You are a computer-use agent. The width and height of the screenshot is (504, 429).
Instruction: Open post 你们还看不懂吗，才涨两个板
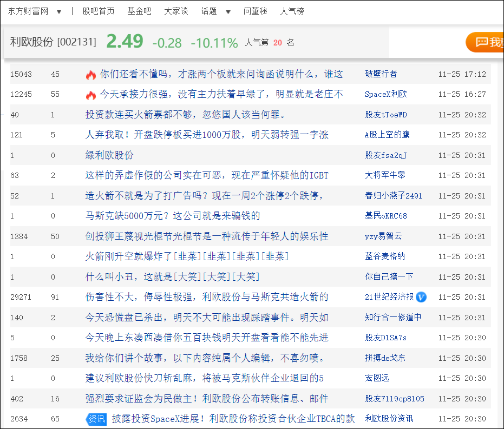pos(221,74)
